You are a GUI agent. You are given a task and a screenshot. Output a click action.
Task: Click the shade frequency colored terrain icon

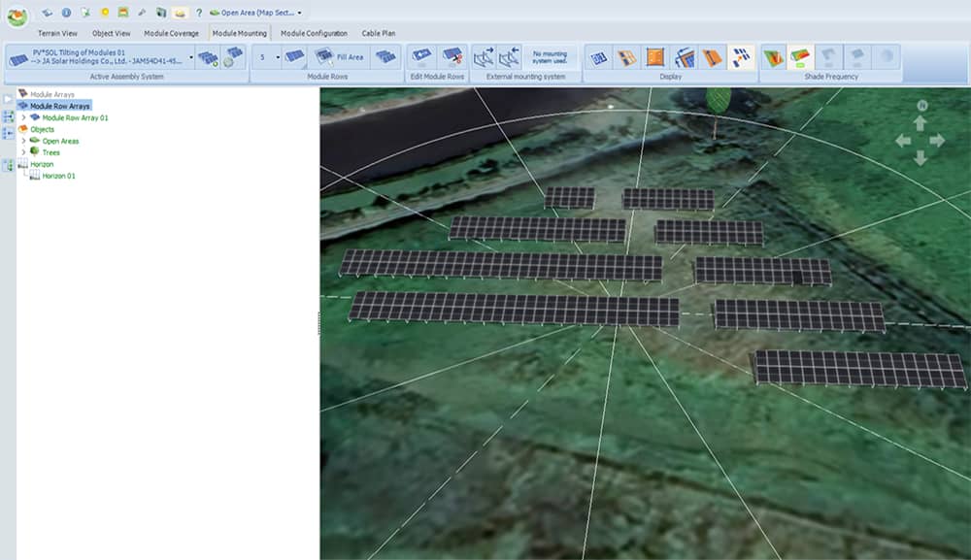[773, 57]
